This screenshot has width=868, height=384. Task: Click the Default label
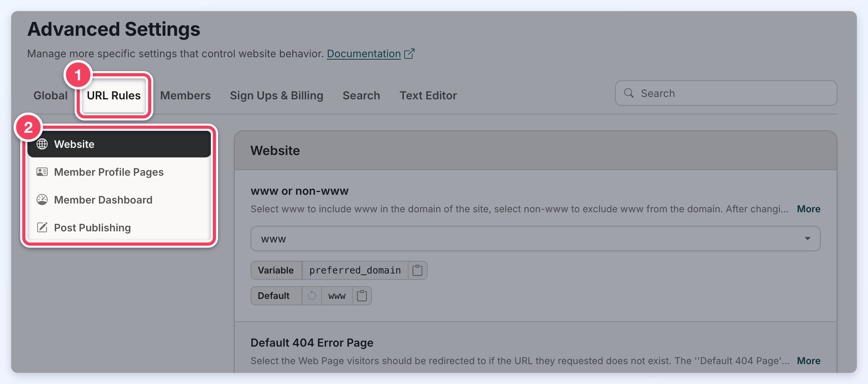click(274, 296)
